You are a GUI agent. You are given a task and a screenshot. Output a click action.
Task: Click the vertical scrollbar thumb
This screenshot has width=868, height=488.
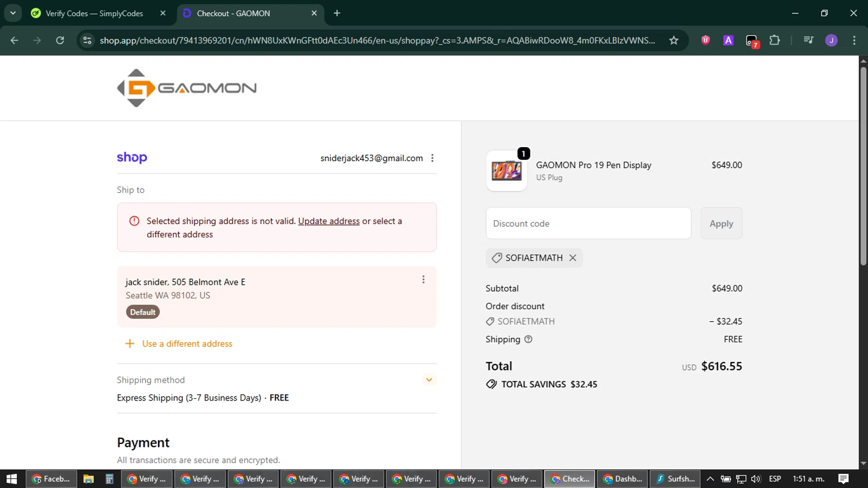pyautogui.click(x=863, y=167)
